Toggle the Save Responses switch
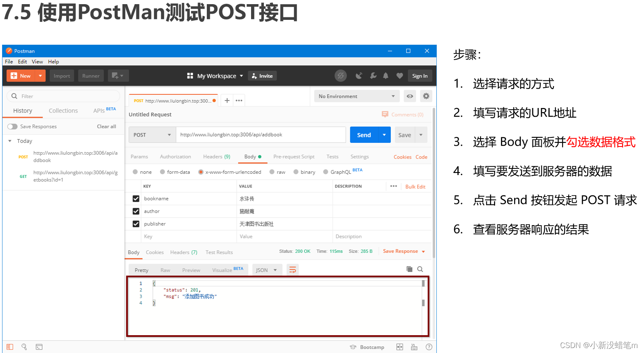 coord(12,127)
